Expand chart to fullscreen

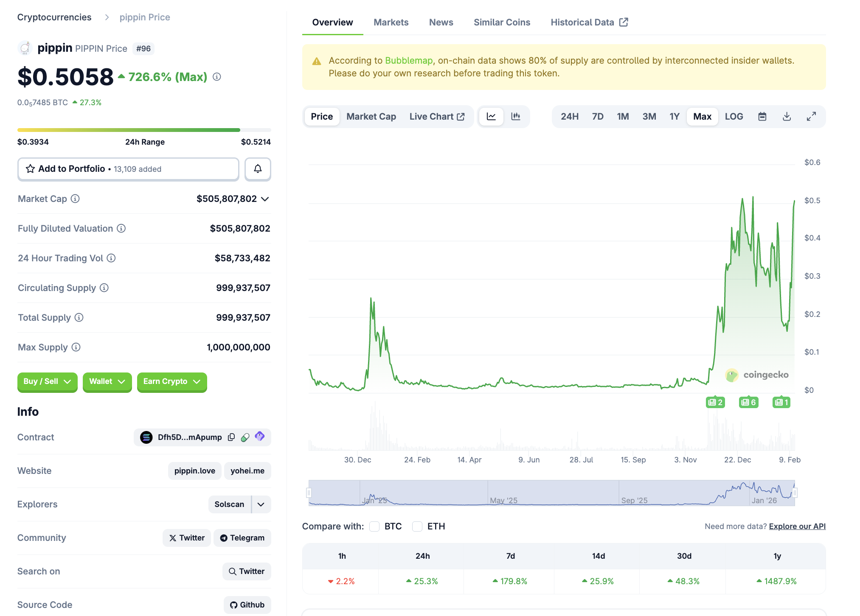pyautogui.click(x=811, y=117)
